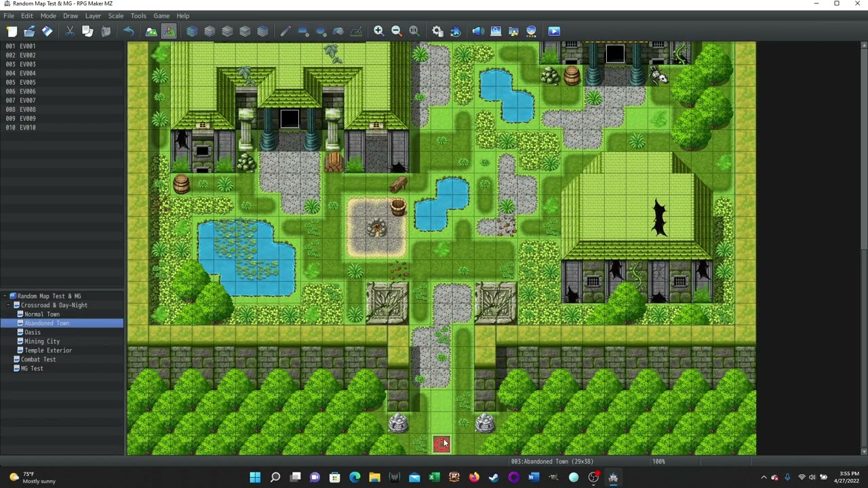Open the Windows Start menu

255,478
